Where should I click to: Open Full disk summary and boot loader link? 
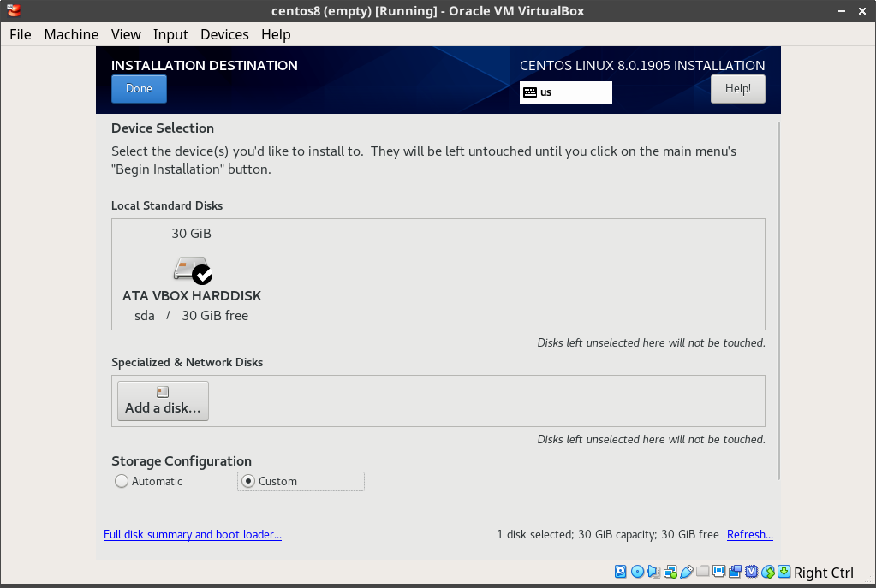[193, 534]
